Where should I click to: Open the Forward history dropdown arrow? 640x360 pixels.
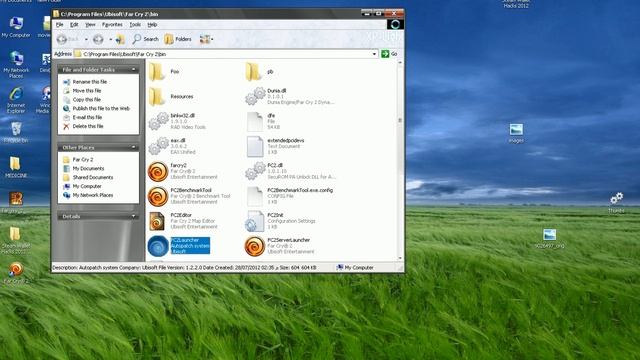pos(110,40)
